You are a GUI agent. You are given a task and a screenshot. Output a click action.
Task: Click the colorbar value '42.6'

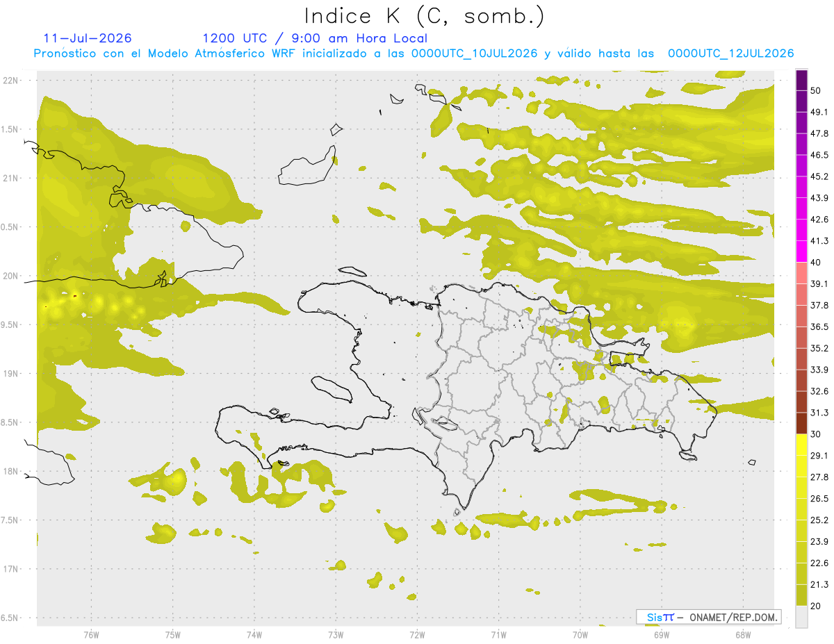pyautogui.click(x=820, y=220)
